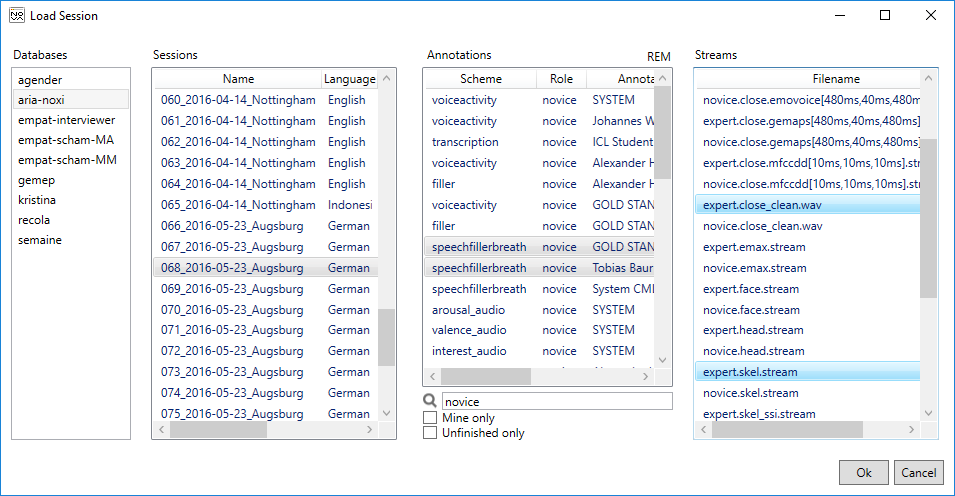Choose the semaine database entry

pos(40,240)
